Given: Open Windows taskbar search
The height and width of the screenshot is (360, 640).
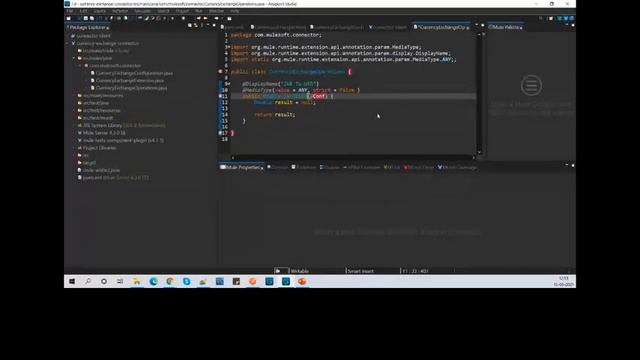Looking at the screenshot, I should pyautogui.click(x=88, y=281).
